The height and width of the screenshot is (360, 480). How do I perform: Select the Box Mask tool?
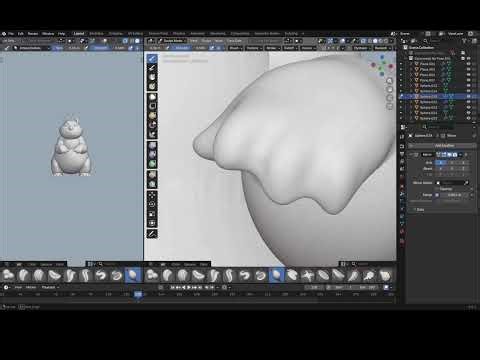click(152, 97)
